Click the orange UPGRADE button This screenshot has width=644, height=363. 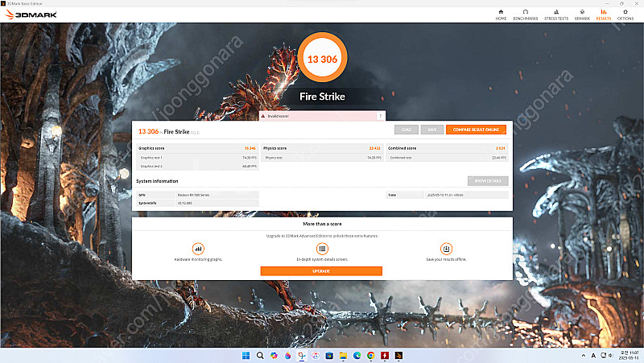tap(321, 271)
